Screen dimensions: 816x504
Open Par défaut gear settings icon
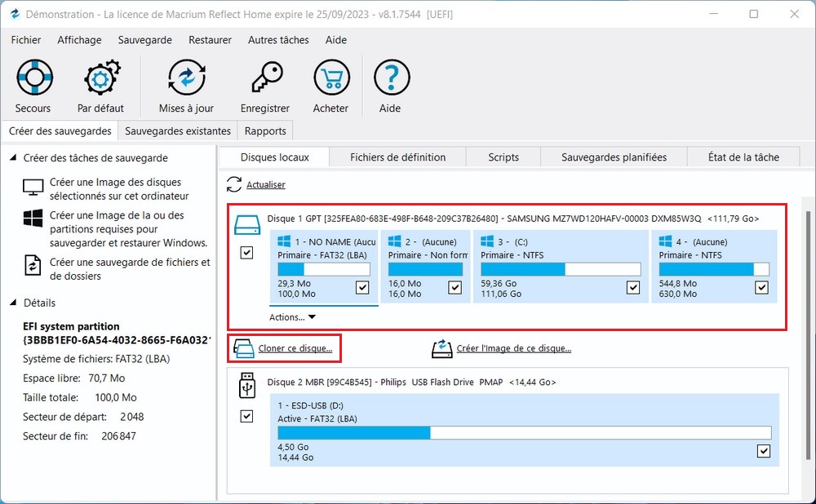click(101, 78)
